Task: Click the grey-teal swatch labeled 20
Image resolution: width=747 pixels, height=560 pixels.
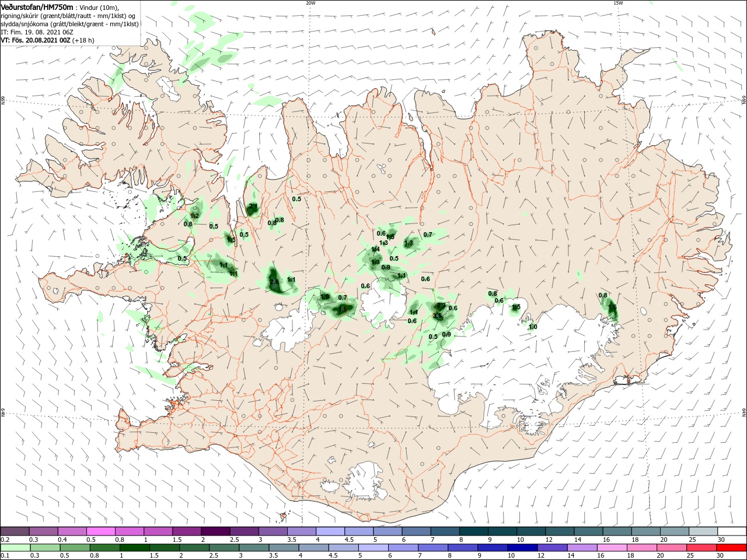Action: (x=674, y=531)
